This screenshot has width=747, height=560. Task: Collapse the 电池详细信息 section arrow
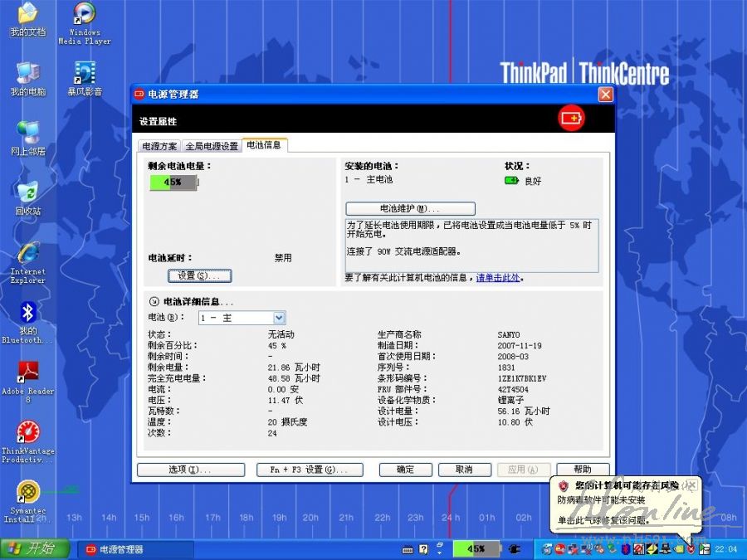coord(154,302)
